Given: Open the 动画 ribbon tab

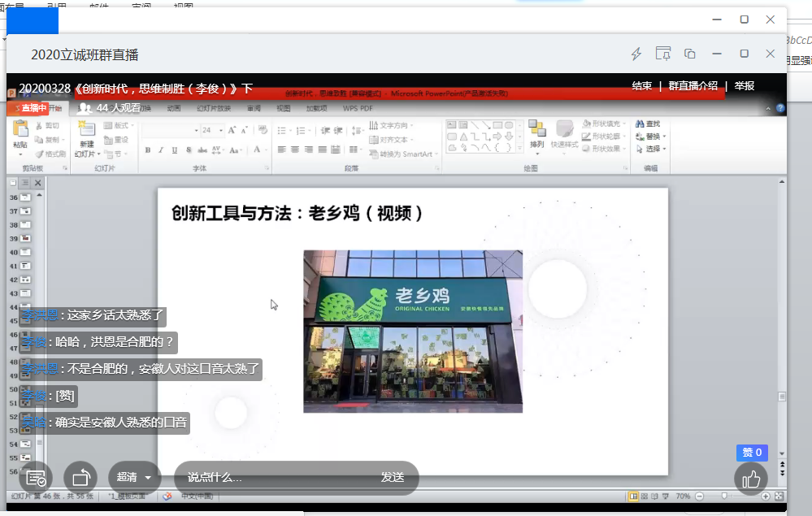Looking at the screenshot, I should pyautogui.click(x=174, y=108).
